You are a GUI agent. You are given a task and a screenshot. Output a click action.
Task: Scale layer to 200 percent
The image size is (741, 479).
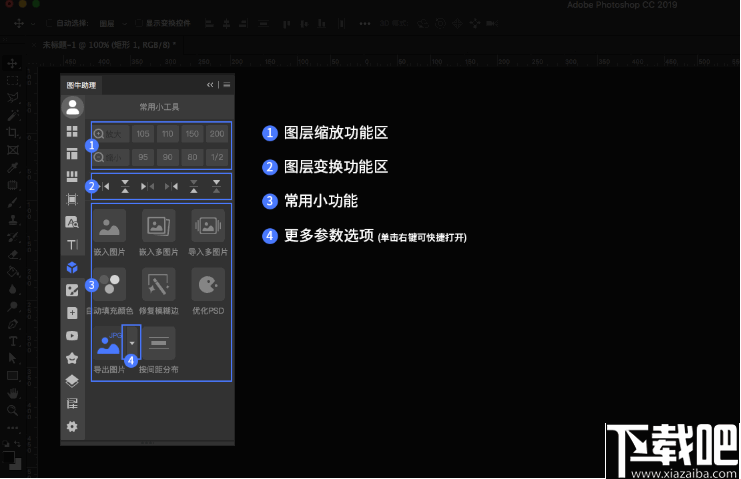coord(217,134)
